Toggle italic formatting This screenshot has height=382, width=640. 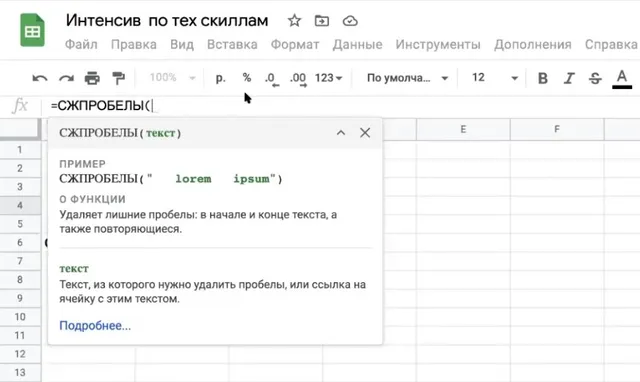point(569,78)
